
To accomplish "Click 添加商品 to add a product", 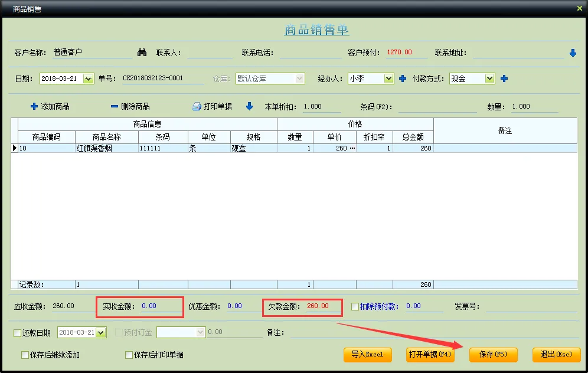I will click(50, 106).
